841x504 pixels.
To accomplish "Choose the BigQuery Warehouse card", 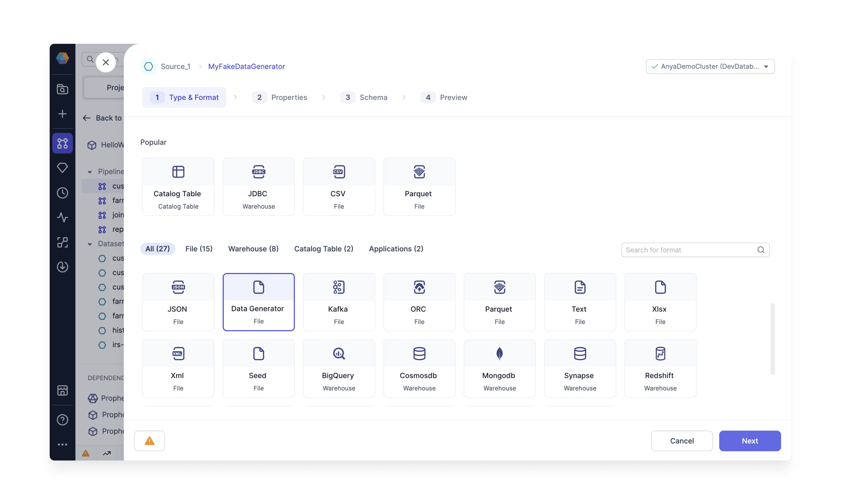I will 339,369.
